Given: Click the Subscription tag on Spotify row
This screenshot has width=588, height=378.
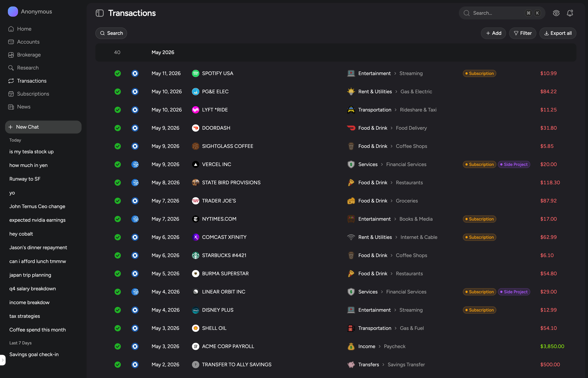Looking at the screenshot, I should (x=479, y=73).
